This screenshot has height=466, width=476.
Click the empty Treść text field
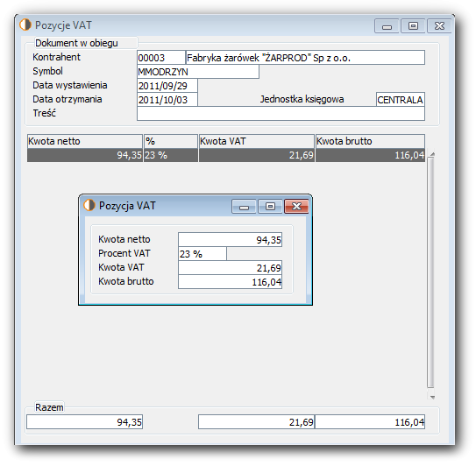pyautogui.click(x=281, y=114)
